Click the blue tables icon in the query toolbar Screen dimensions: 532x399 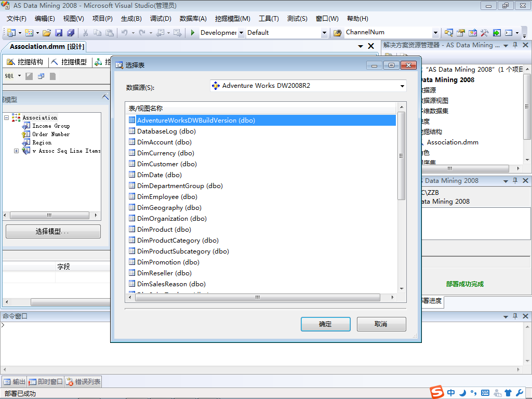click(x=41, y=76)
